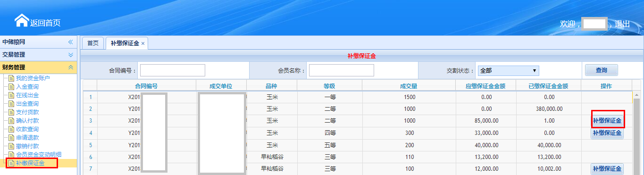Sort by the 应缴保证金金额 column header
The image size is (644, 175).
click(x=486, y=86)
